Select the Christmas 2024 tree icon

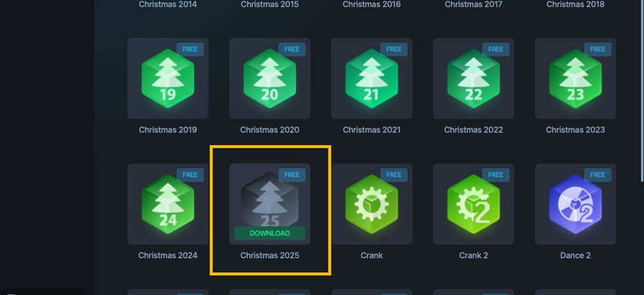[167, 204]
